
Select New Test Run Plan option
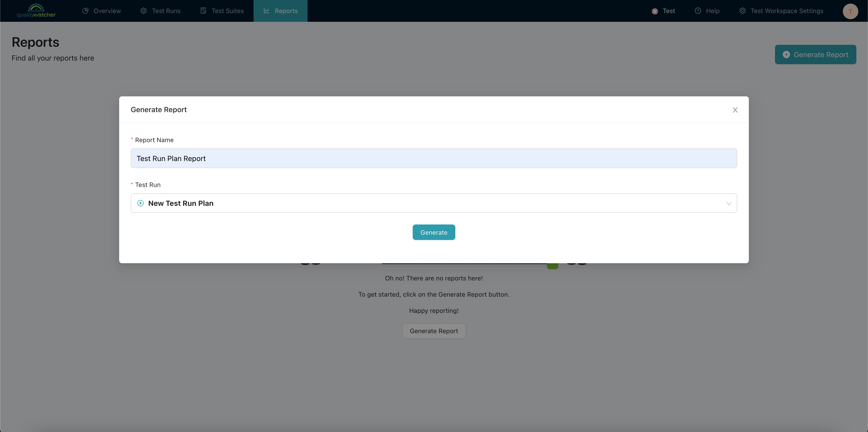[434, 203]
